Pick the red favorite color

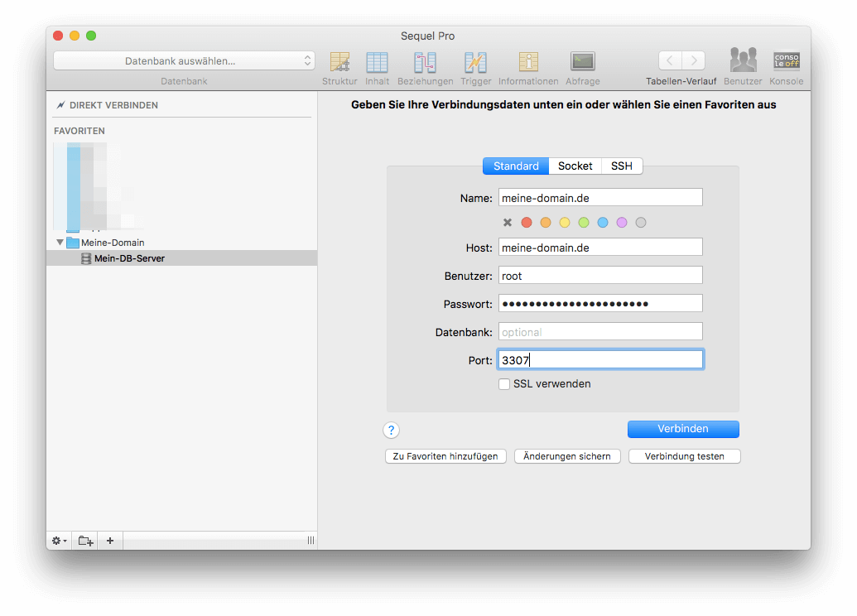point(527,223)
